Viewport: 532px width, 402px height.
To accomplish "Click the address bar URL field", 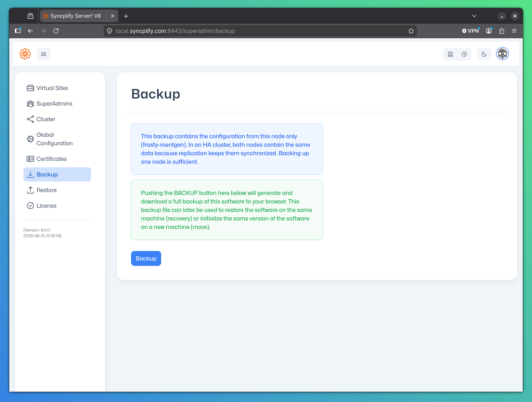I will pyautogui.click(x=260, y=31).
